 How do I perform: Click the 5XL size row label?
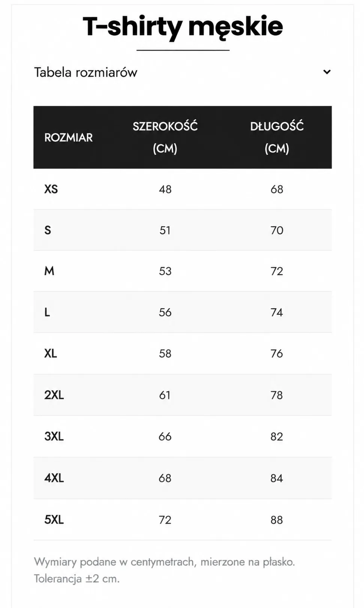54,520
